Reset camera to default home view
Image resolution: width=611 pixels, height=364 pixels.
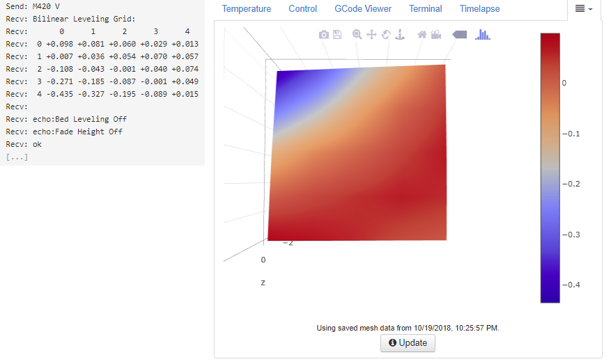pyautogui.click(x=421, y=35)
